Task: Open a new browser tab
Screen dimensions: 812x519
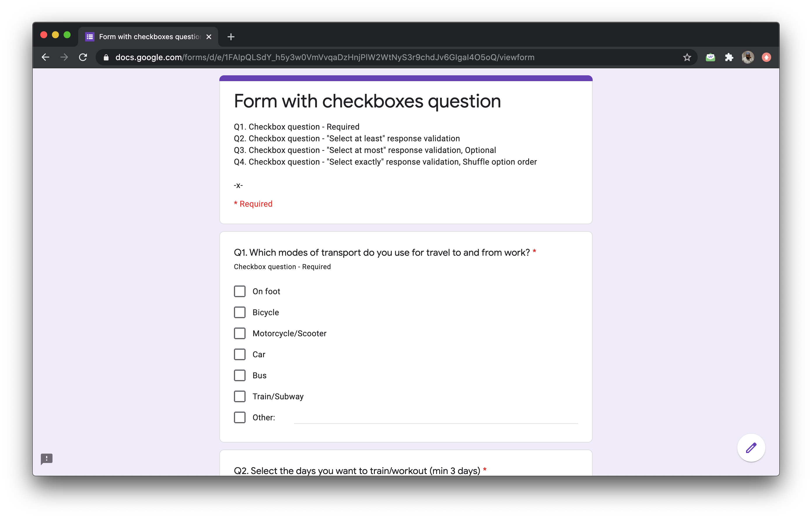Action: pos(231,37)
